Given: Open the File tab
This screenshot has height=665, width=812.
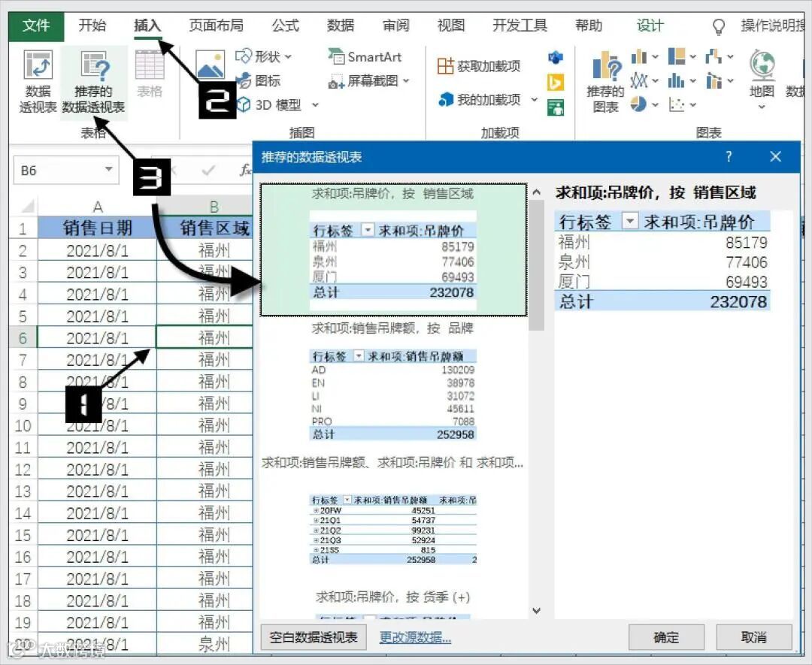Looking at the screenshot, I should pyautogui.click(x=36, y=26).
